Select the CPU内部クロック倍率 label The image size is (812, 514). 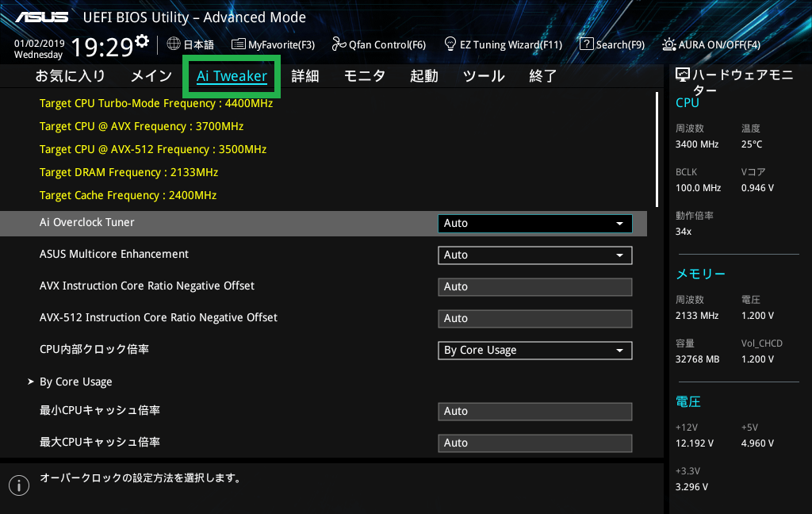94,349
